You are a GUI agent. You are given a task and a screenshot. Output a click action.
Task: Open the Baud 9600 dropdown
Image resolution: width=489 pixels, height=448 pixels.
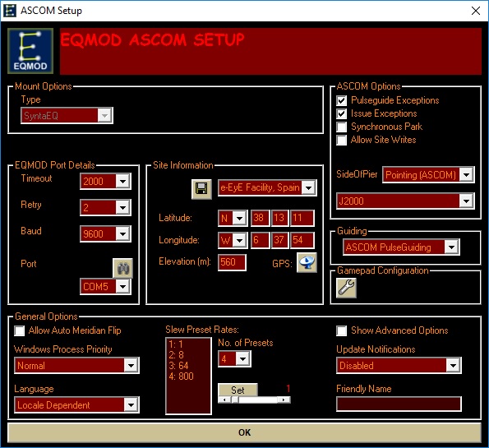[x=106, y=233]
